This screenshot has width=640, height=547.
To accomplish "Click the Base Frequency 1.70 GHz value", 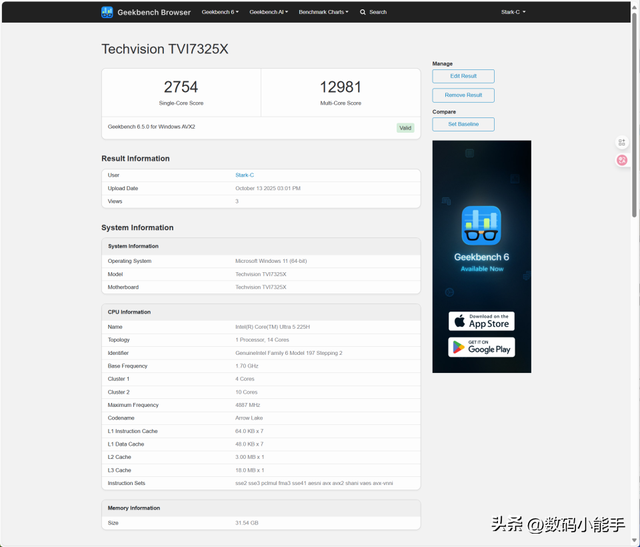I will click(247, 366).
